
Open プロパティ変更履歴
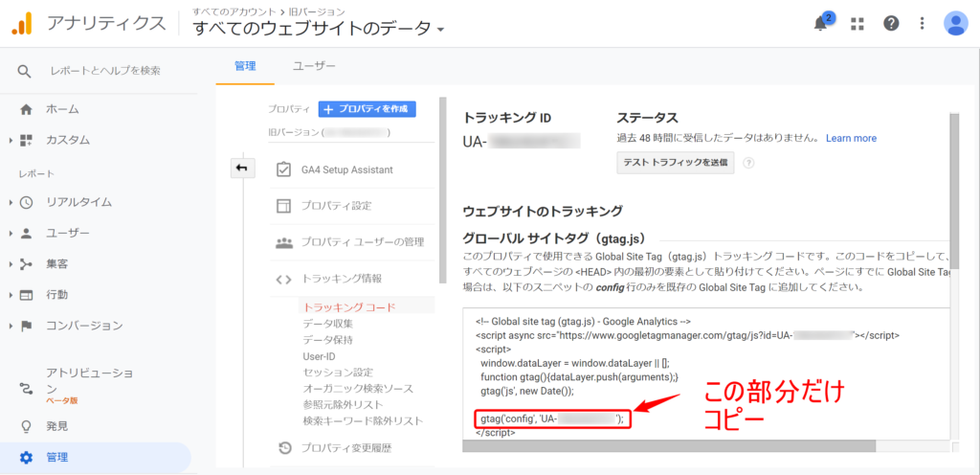pos(346,448)
